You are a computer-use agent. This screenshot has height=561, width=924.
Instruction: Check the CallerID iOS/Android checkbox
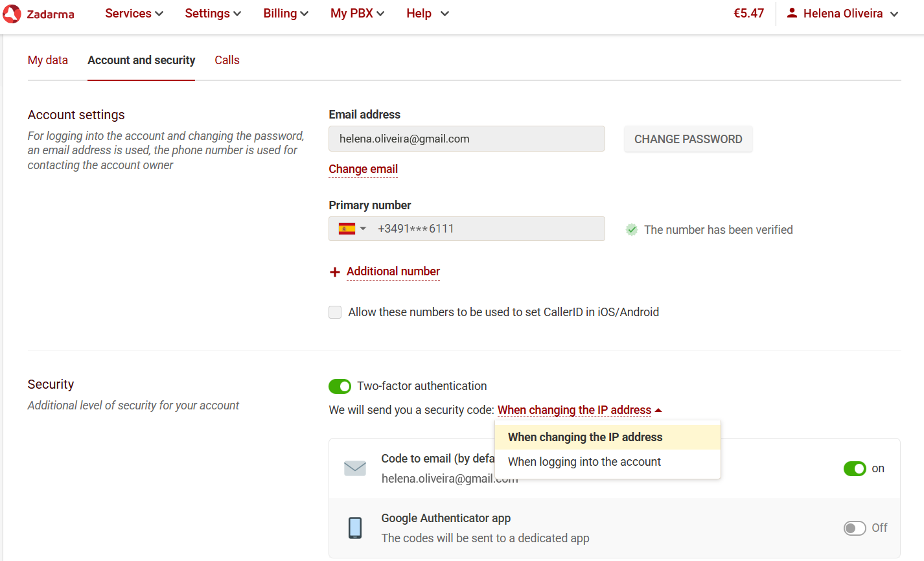tap(335, 312)
